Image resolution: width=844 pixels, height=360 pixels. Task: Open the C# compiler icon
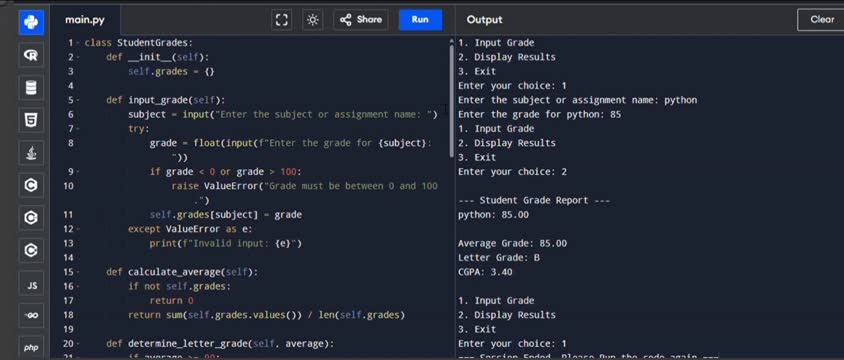31,251
